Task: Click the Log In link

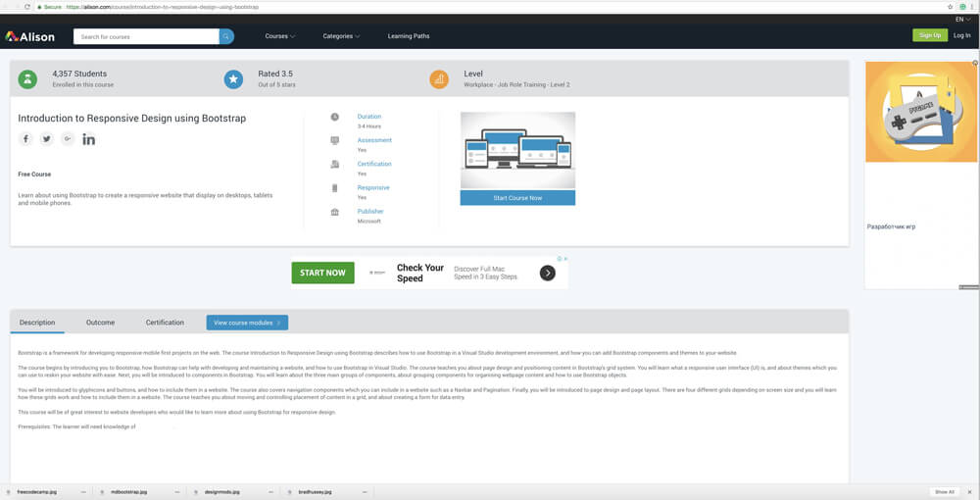Action: point(962,35)
